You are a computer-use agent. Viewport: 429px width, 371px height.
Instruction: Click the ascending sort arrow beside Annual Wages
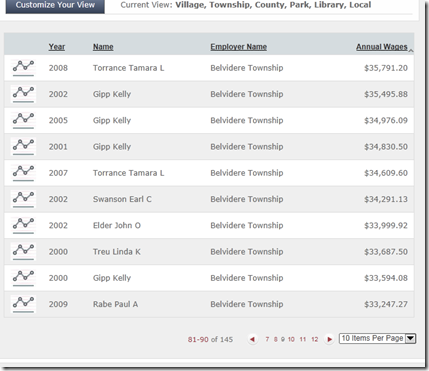pyautogui.click(x=411, y=50)
